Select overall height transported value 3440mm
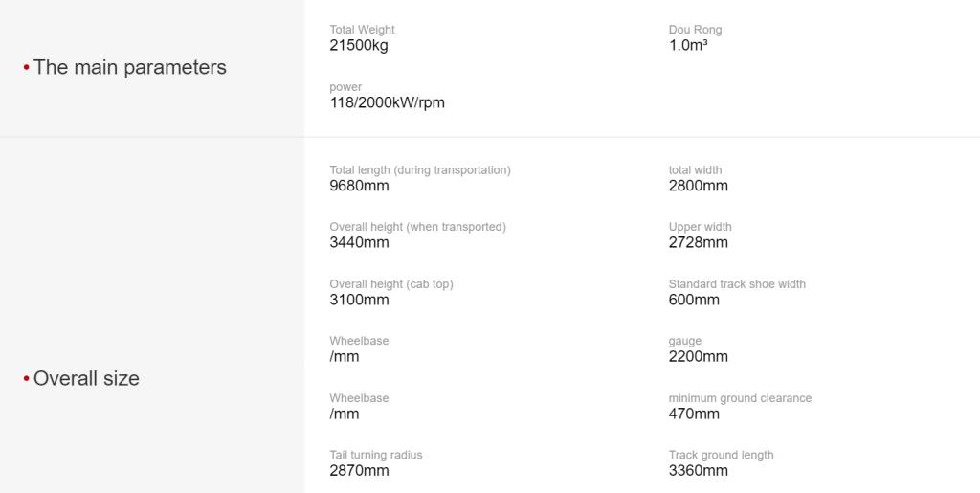The width and height of the screenshot is (980, 493). click(360, 243)
